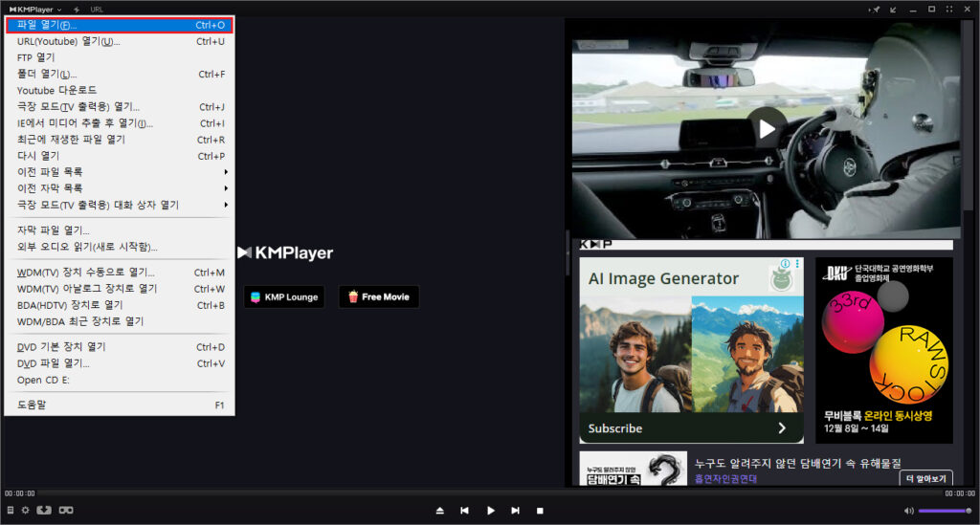Open the settings gear in the control bar

[26, 511]
